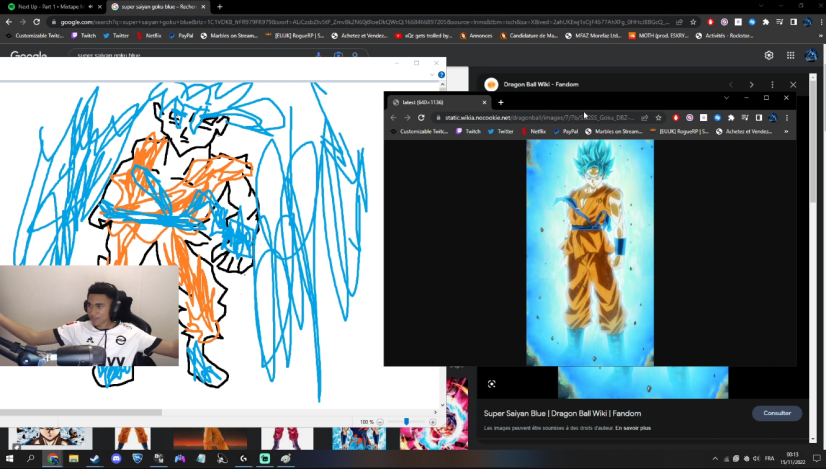Expand the ribbon chevron in the drawing window
Image resolution: width=826 pixels, height=469 pixels.
[432, 75]
